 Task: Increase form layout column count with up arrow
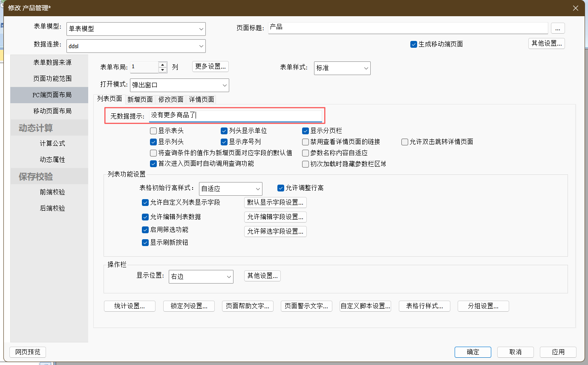(x=162, y=65)
